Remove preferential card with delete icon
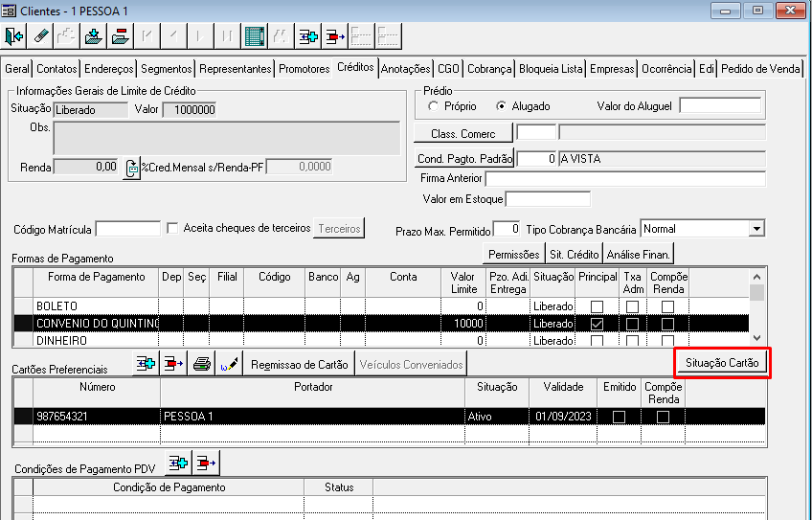 173,364
